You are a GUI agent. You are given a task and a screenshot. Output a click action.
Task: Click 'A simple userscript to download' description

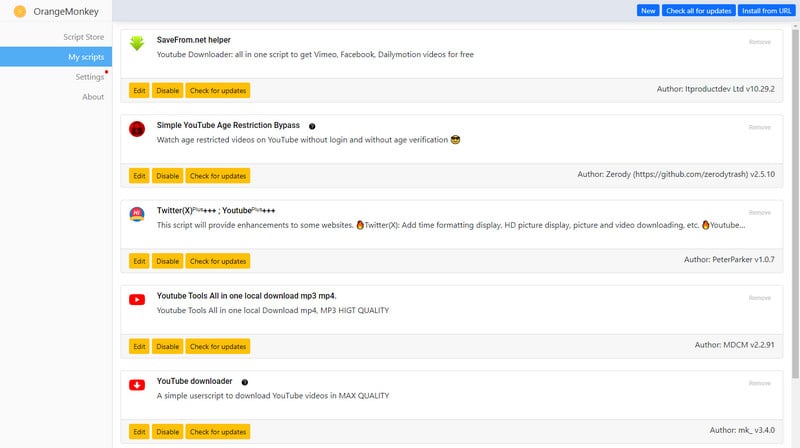272,395
